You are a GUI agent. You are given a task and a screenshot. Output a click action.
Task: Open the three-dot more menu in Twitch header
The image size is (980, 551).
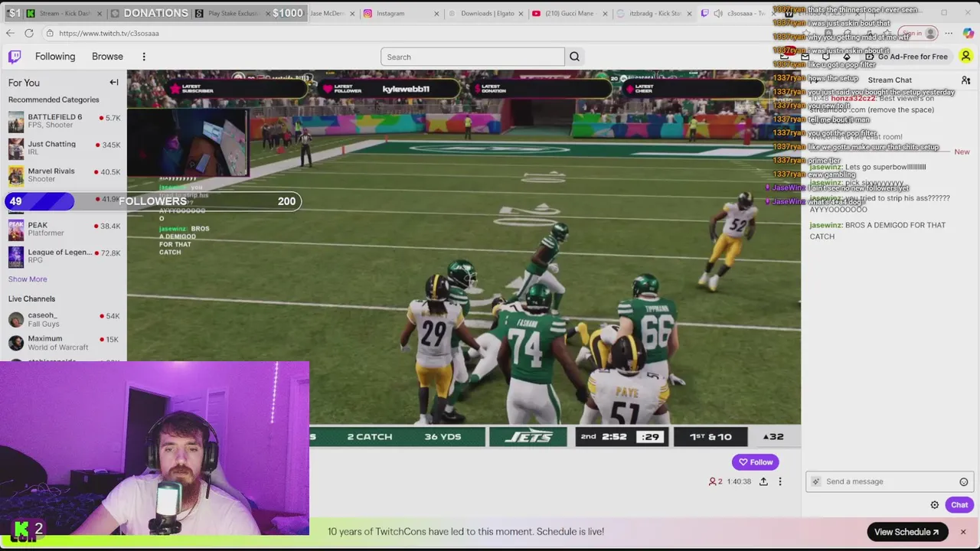[x=144, y=57]
